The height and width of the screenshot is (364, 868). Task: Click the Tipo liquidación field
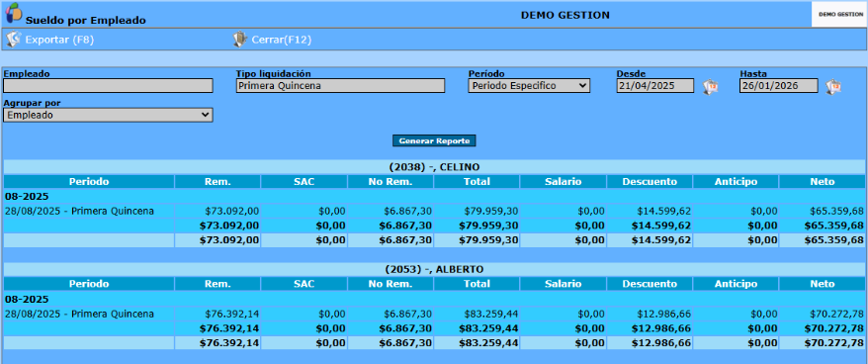340,86
